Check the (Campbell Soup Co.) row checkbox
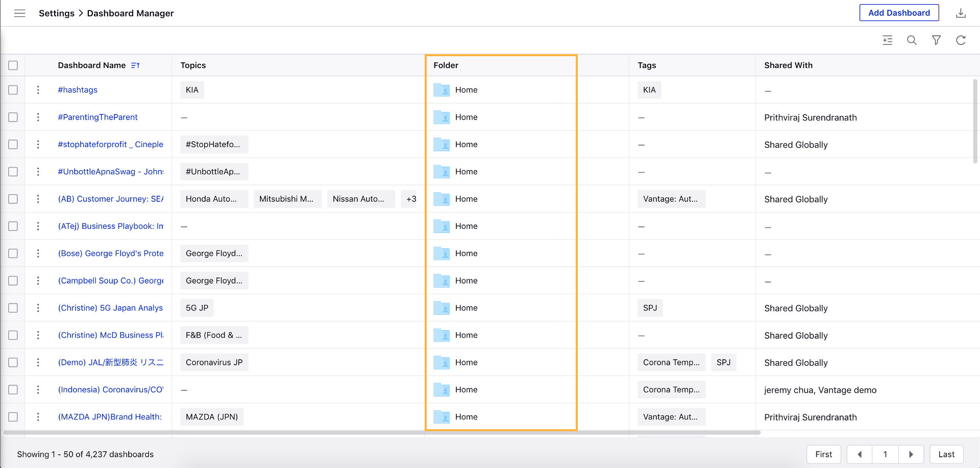 (x=13, y=280)
